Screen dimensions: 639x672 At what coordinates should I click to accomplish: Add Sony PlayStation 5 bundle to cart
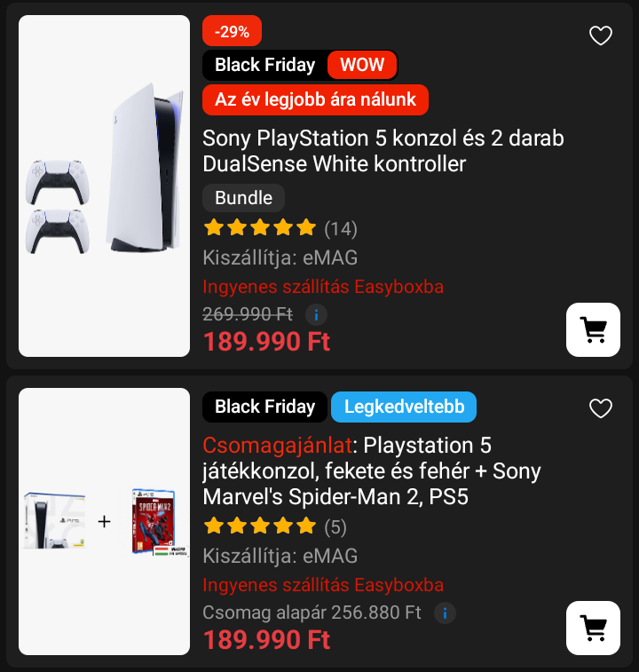593,329
